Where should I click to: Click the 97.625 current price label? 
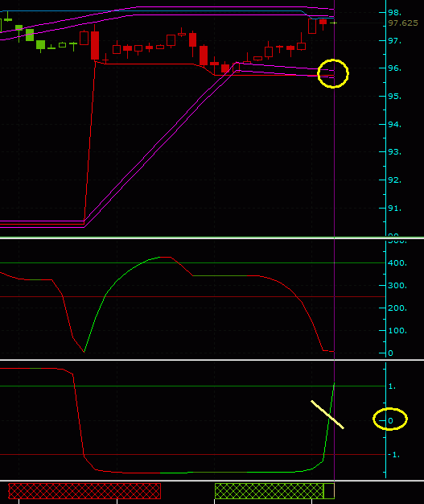click(x=403, y=23)
